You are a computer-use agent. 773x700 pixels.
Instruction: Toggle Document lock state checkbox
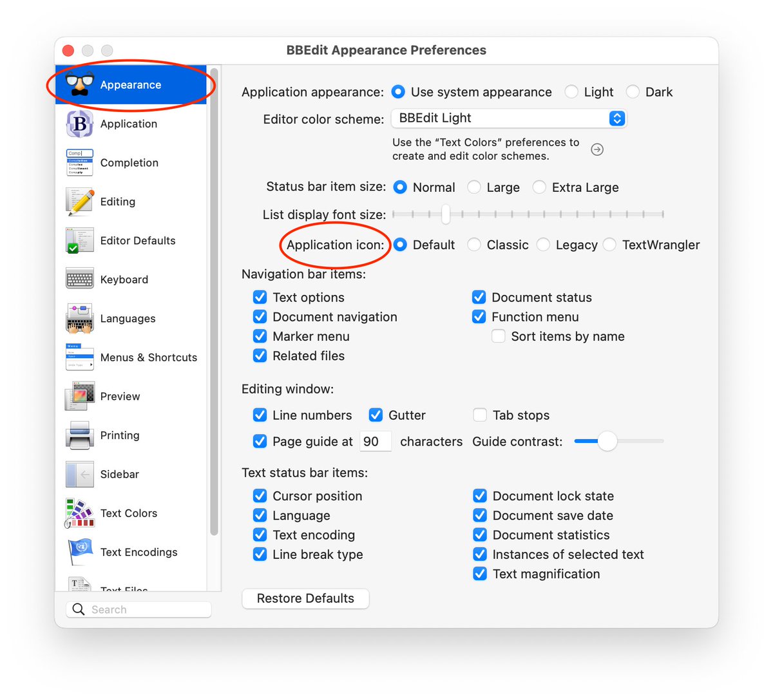click(480, 495)
